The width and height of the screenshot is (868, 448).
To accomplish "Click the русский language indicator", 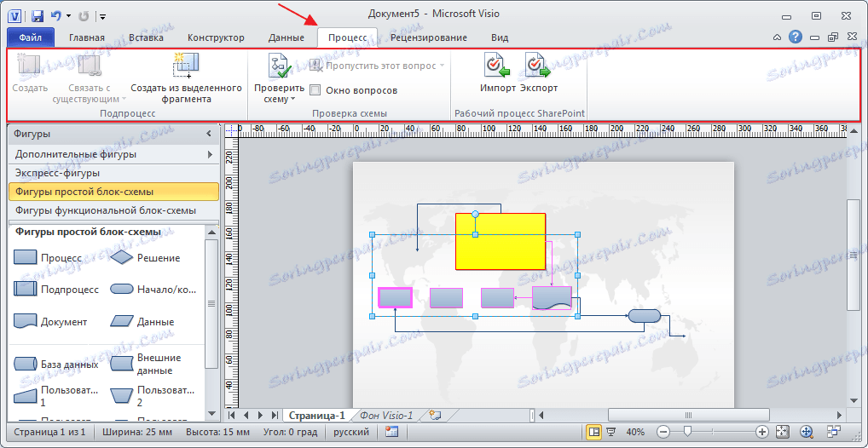I will [351, 432].
